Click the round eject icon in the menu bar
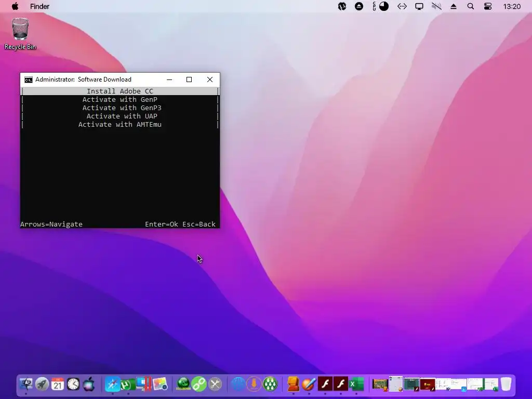This screenshot has height=399, width=532. [358, 6]
